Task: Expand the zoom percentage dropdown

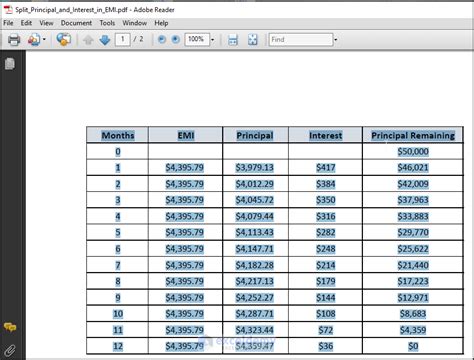Action: [x=213, y=40]
